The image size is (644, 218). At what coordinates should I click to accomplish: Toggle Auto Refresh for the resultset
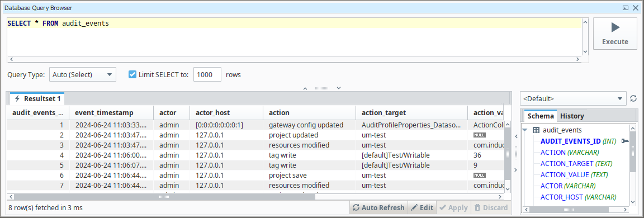[378, 208]
